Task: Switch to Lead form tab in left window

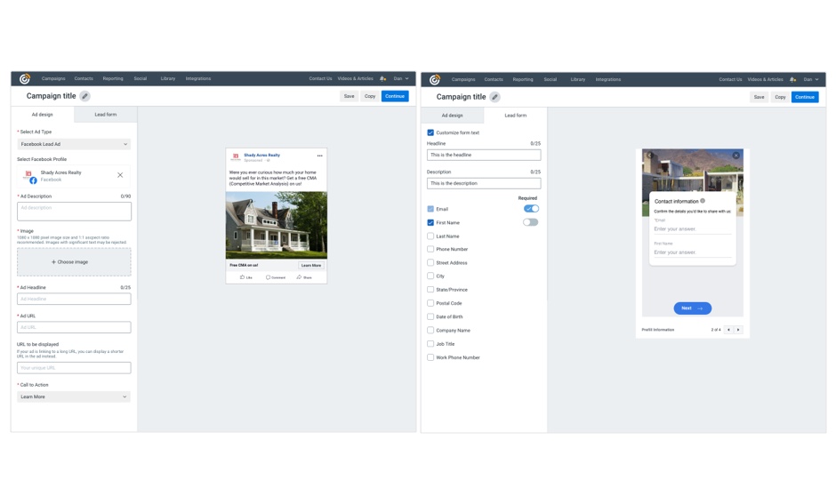Action: click(106, 115)
